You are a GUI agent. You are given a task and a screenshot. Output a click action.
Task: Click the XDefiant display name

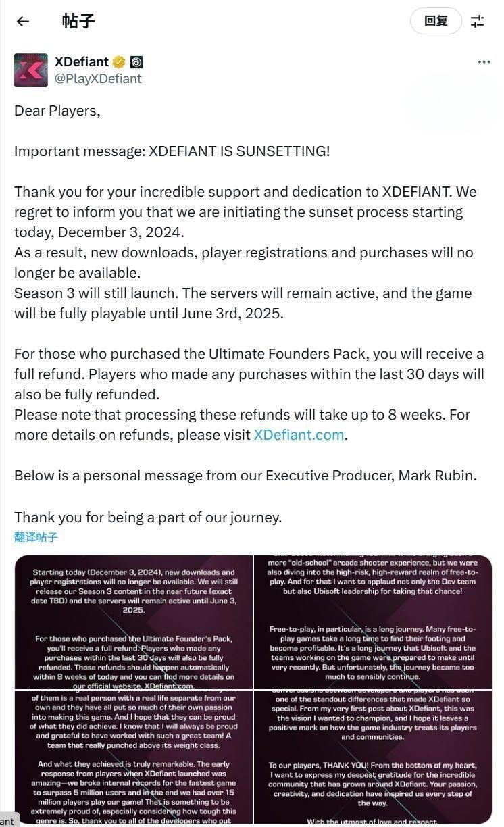81,62
